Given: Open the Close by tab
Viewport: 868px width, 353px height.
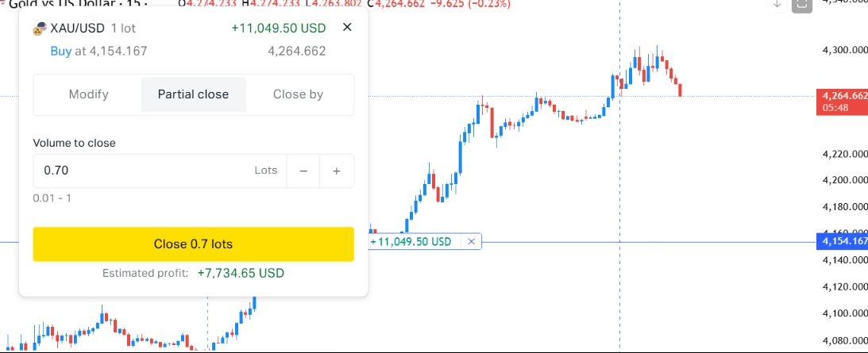Looking at the screenshot, I should (298, 94).
